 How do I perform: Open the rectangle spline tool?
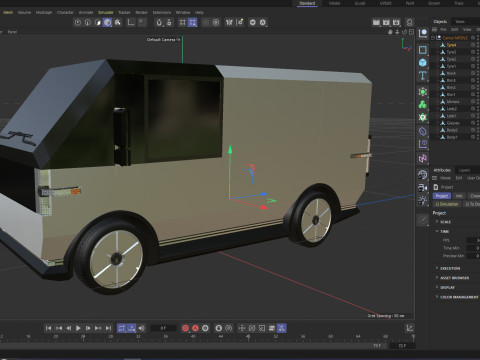[423, 50]
